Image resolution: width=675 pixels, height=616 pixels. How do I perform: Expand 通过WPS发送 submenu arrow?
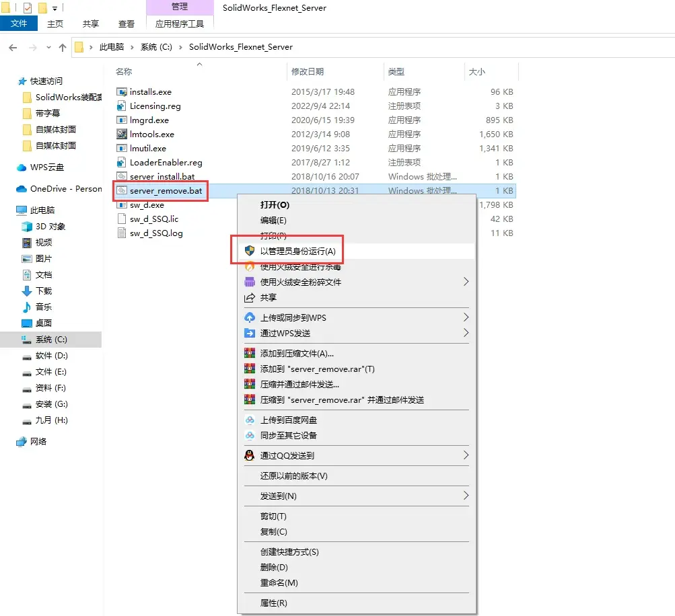coord(466,333)
